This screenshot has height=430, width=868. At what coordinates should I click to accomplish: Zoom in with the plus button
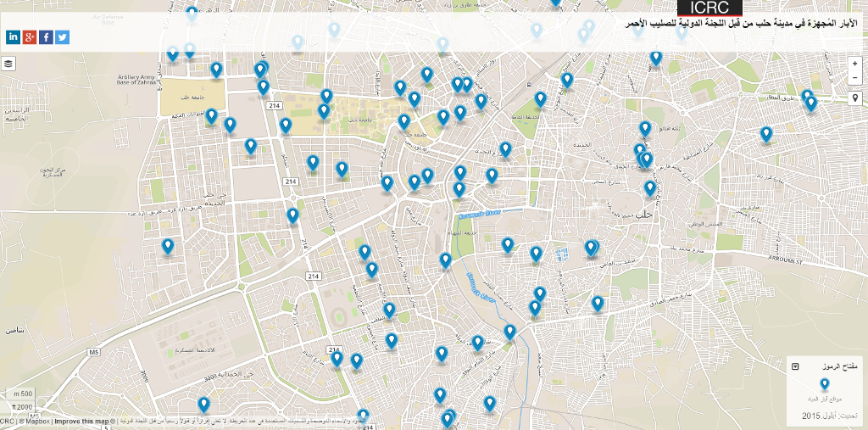pyautogui.click(x=855, y=64)
